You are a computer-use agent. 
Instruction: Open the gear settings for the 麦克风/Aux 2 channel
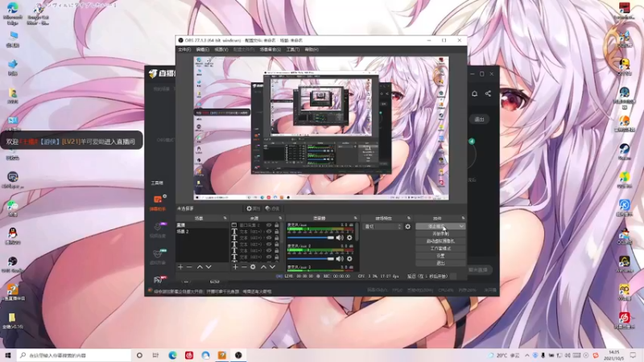coord(349,259)
